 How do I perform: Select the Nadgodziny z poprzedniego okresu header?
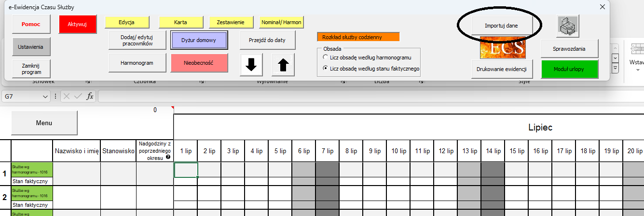click(x=155, y=151)
